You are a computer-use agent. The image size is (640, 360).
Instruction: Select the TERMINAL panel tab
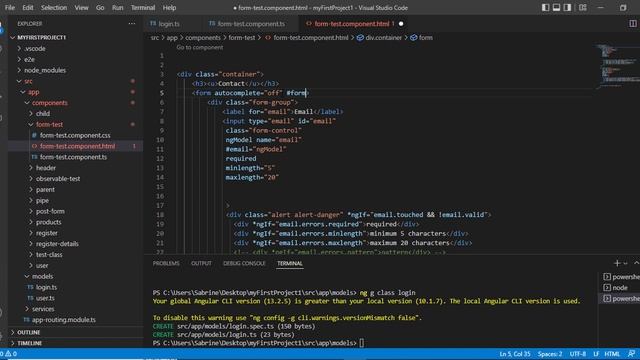(x=290, y=263)
